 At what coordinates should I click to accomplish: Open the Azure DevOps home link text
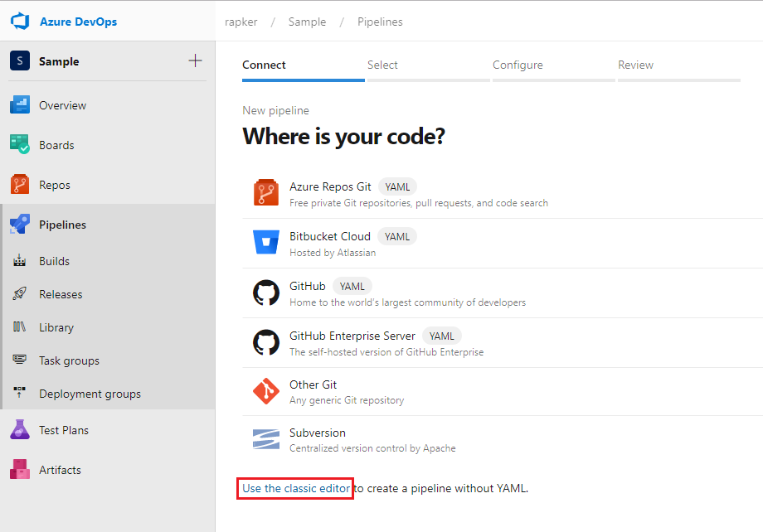click(78, 22)
